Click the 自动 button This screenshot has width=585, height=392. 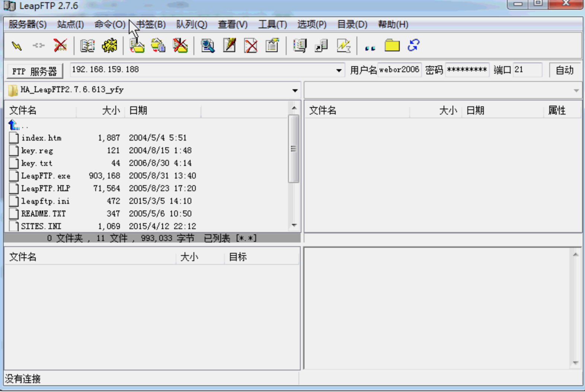(x=565, y=70)
